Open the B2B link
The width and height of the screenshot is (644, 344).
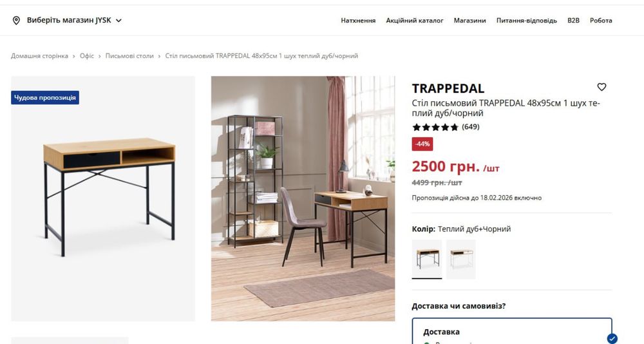573,21
